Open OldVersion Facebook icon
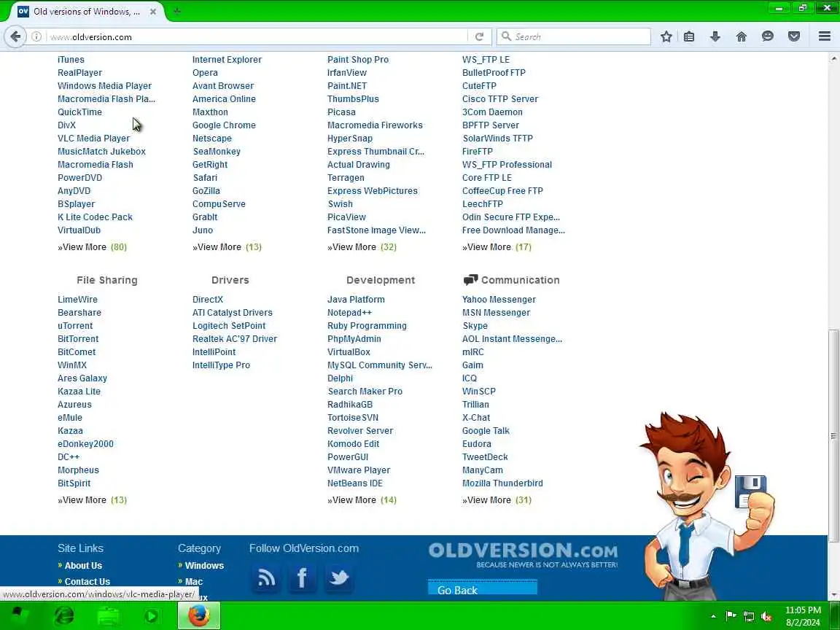The image size is (840, 630). [x=302, y=578]
